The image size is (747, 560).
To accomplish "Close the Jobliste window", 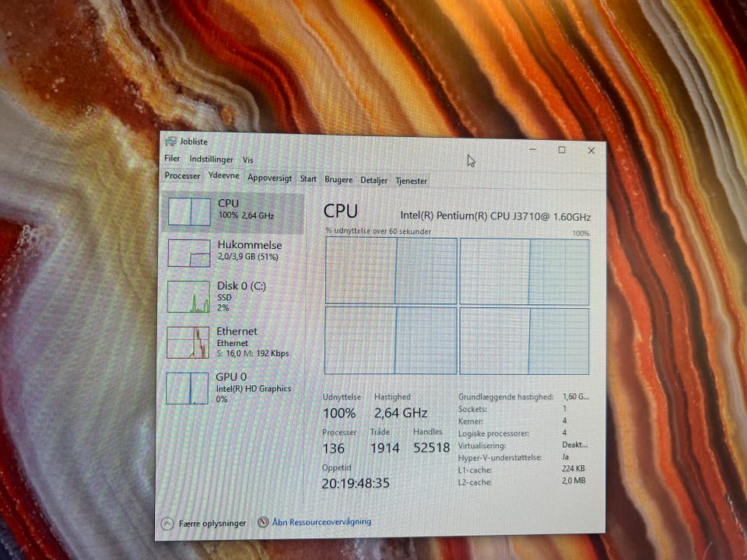I will pyautogui.click(x=591, y=150).
